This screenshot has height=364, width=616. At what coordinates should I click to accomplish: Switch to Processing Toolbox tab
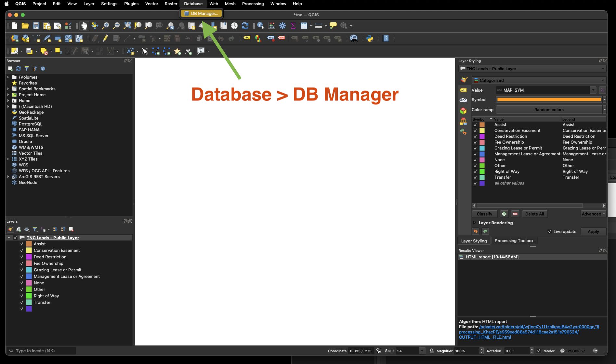pyautogui.click(x=514, y=240)
